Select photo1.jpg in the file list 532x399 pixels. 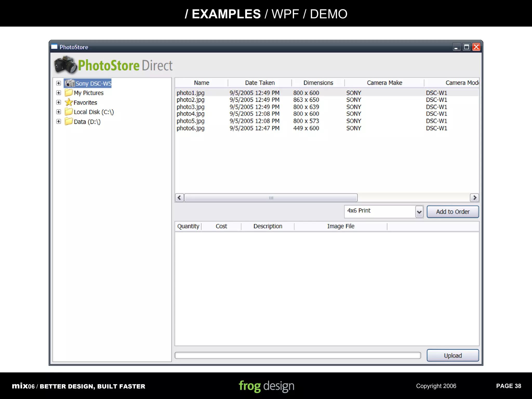coord(190,93)
